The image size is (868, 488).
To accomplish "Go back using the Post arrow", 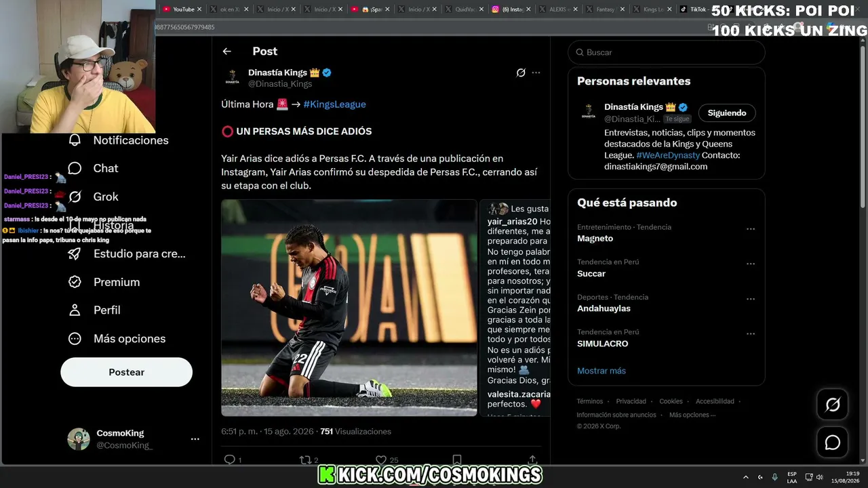I will pos(227,52).
